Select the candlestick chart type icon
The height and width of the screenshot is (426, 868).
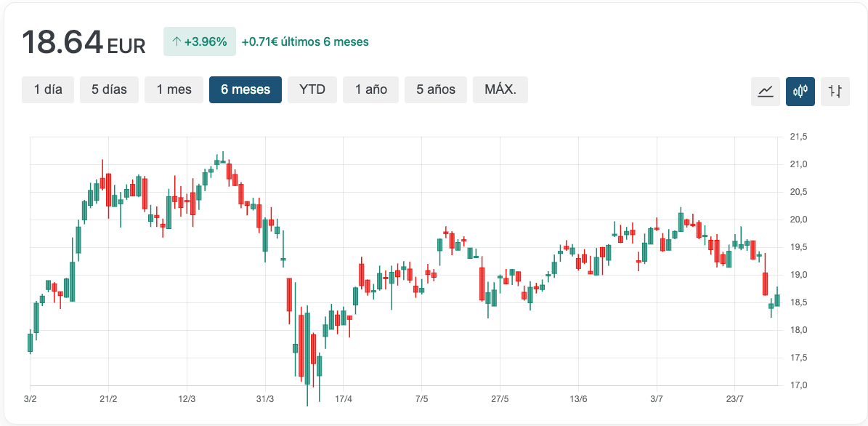[x=800, y=92]
